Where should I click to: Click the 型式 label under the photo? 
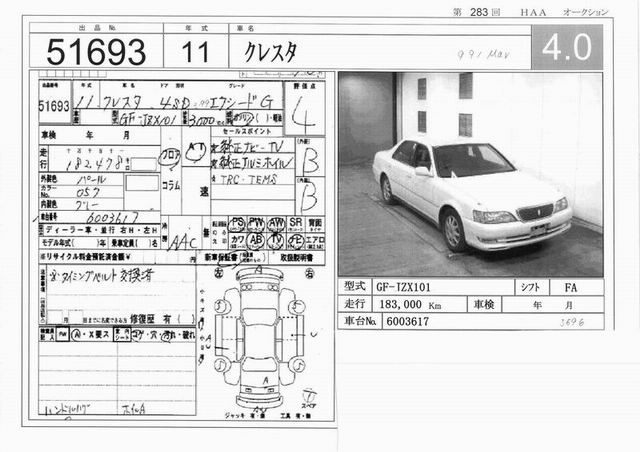pos(354,287)
